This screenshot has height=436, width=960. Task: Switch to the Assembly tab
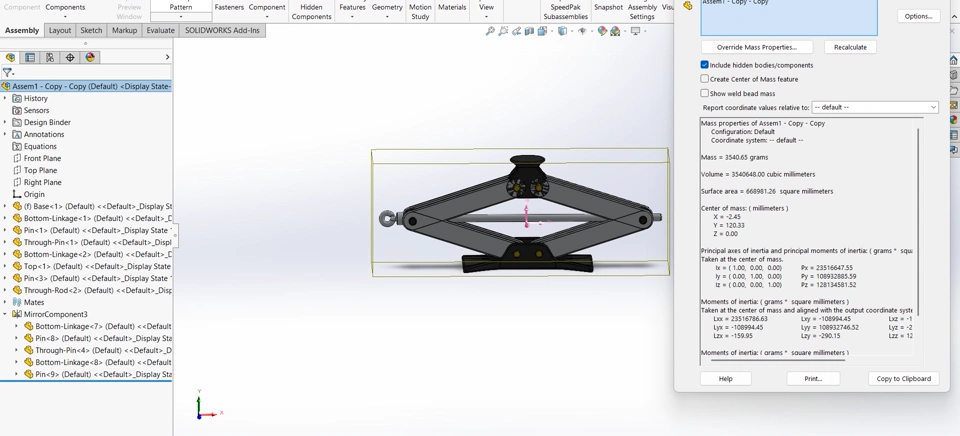tap(22, 30)
